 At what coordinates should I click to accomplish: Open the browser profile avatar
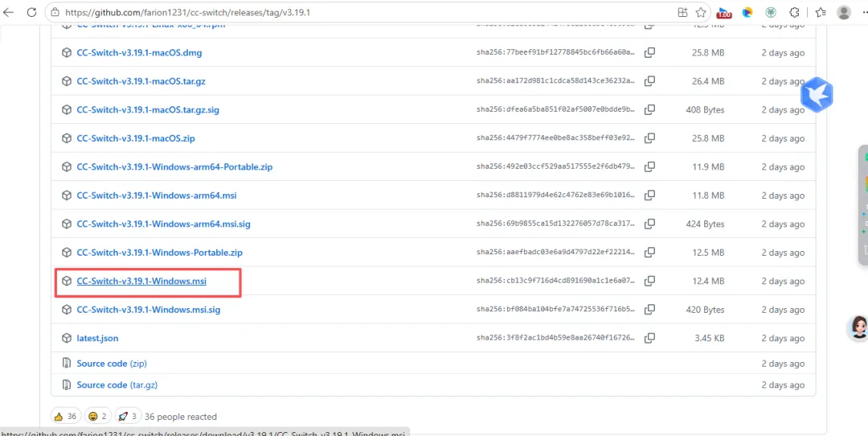(844, 12)
